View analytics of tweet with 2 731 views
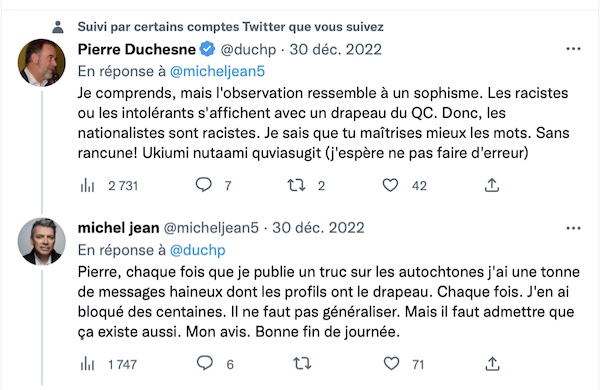This screenshot has height=390, width=600. coord(88,186)
